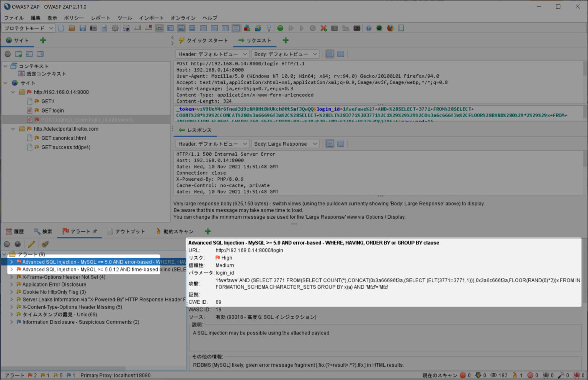Expand the Advanced SQL Injection time-based alert
Image resolution: width=588 pixels, height=380 pixels.
point(11,269)
